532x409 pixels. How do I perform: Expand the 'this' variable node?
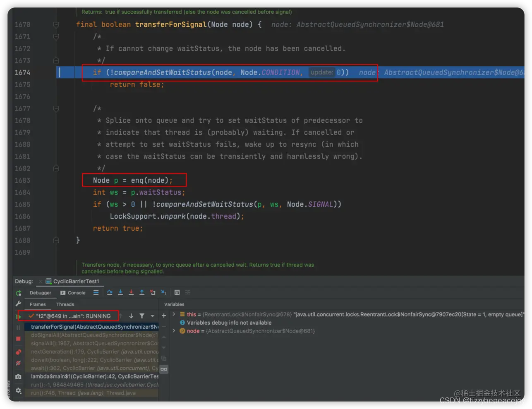coord(174,314)
